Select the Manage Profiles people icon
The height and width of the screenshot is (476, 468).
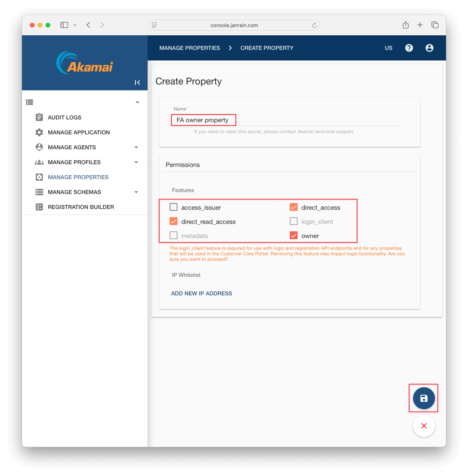pyautogui.click(x=39, y=162)
